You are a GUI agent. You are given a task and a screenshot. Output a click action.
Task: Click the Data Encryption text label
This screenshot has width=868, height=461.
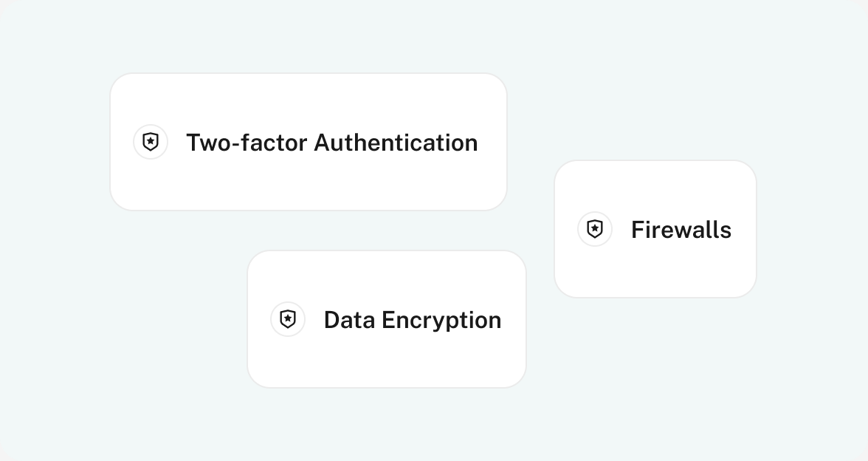412,320
